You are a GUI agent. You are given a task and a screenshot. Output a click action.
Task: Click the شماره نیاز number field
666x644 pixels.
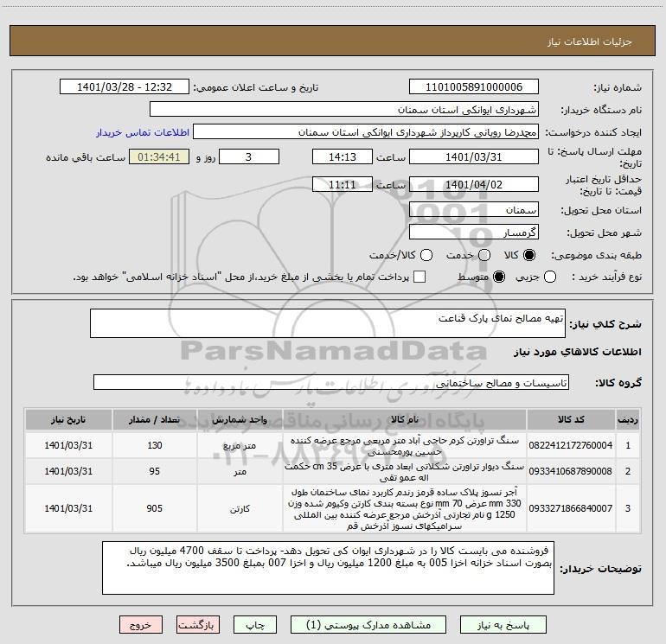[474, 87]
